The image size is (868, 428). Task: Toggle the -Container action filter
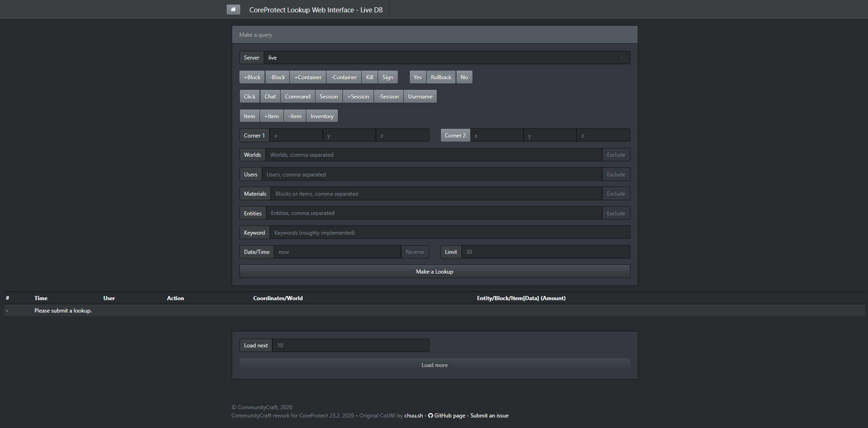click(x=344, y=77)
